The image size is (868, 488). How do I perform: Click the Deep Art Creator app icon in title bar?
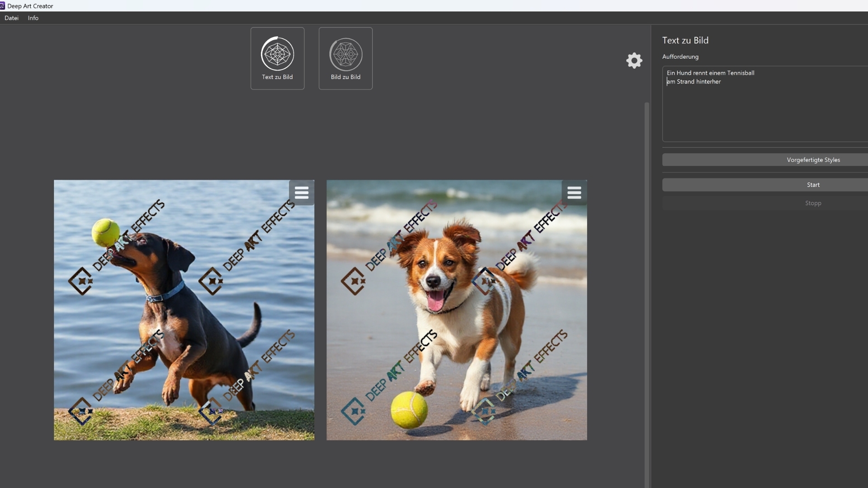click(2, 6)
